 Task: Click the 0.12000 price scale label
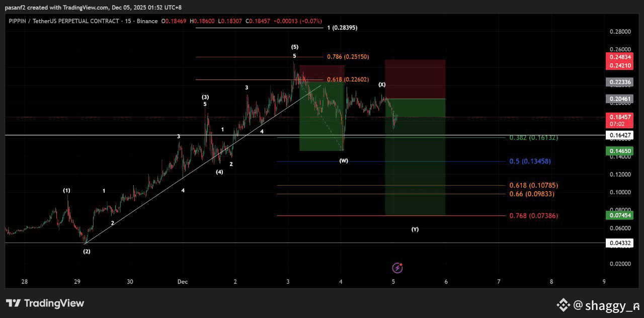pyautogui.click(x=620, y=174)
